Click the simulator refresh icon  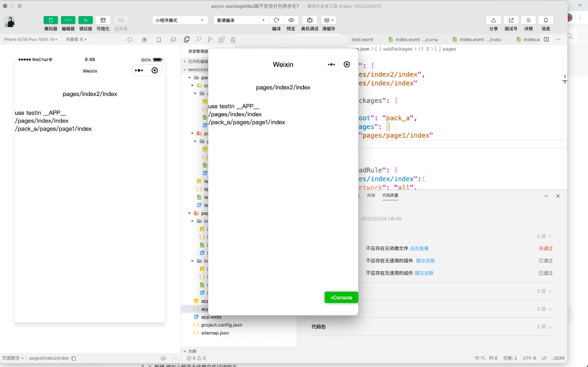click(130, 40)
